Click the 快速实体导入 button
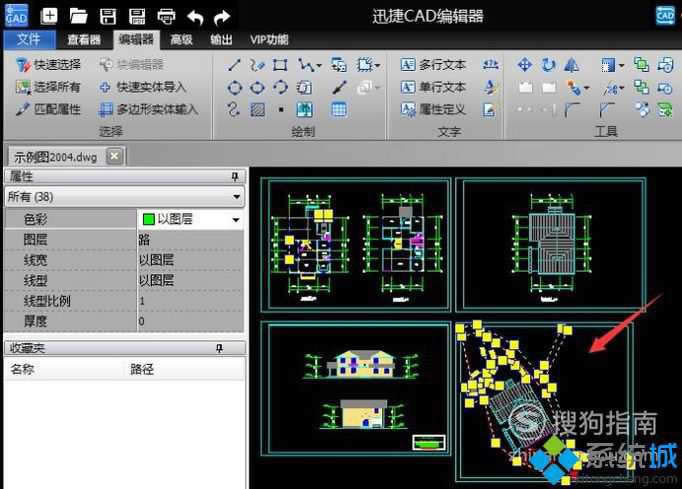Screen dimensions: 682x489 point(143,87)
